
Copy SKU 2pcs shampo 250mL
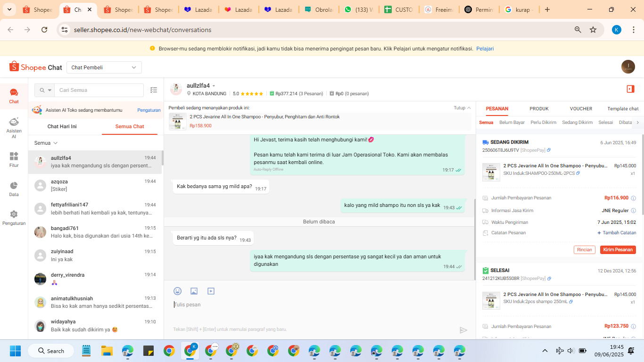(571, 302)
